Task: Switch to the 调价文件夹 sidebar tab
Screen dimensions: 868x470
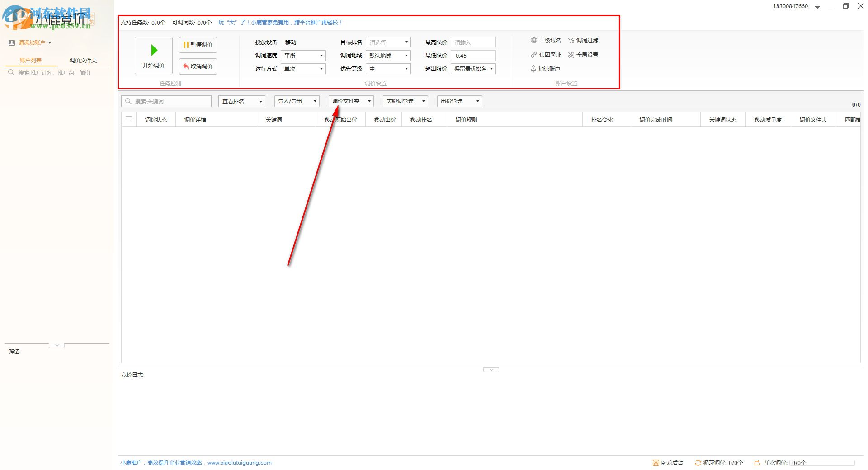Action: (83, 61)
